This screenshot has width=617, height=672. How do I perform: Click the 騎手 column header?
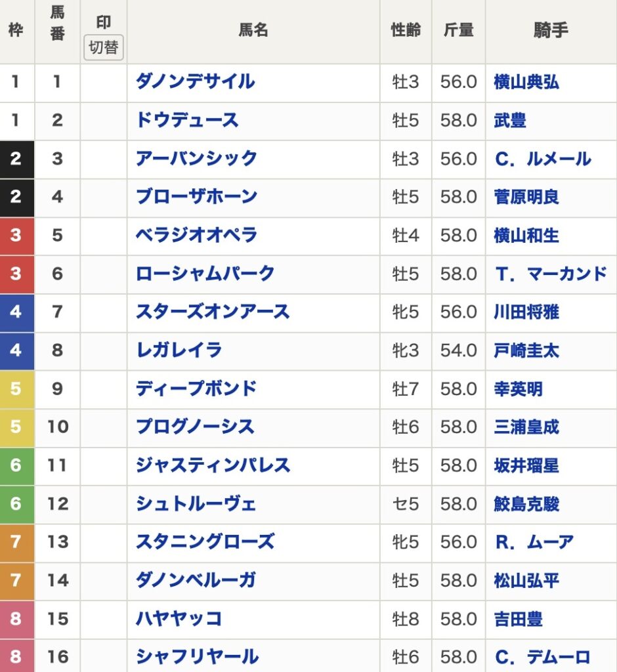551,31
